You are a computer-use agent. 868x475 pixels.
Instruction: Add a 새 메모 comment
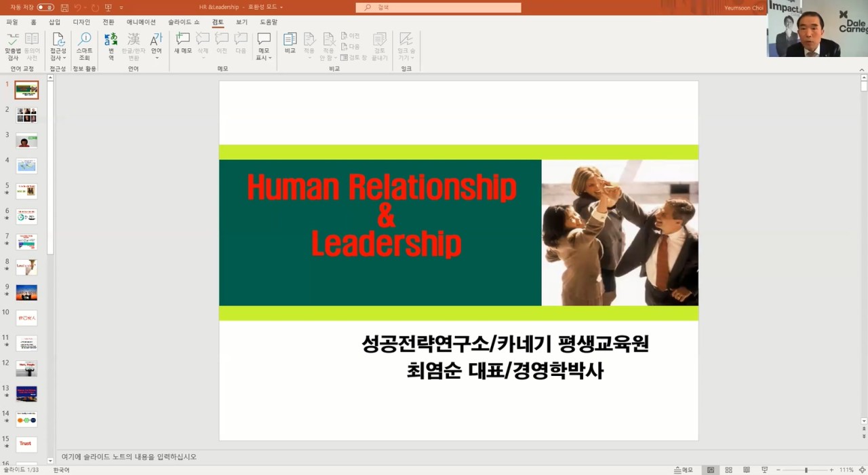tap(182, 44)
